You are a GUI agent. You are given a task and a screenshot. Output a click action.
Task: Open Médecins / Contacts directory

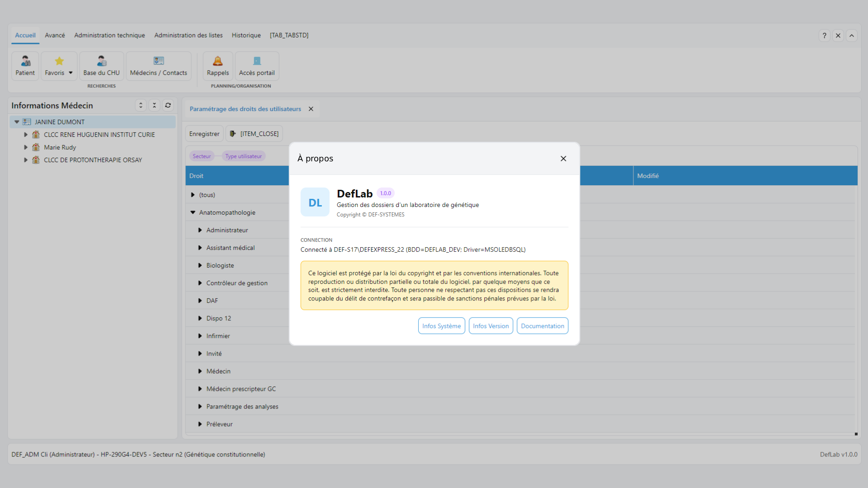[x=158, y=66]
